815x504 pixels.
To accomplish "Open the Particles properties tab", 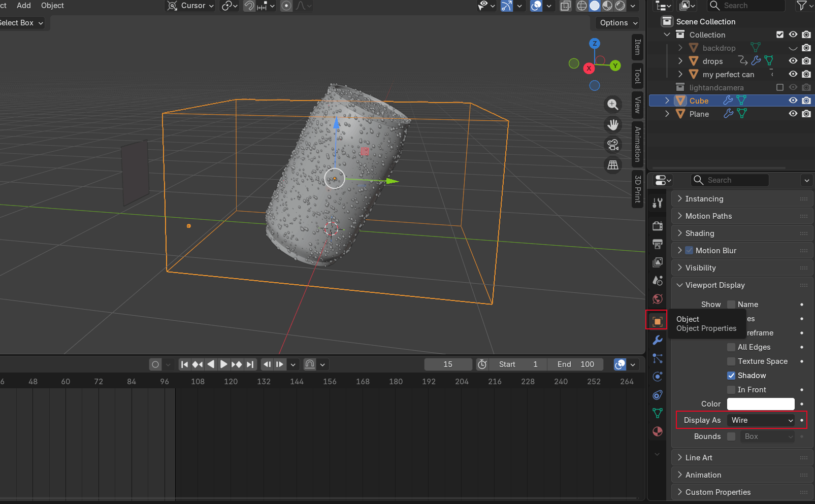I will [x=658, y=358].
